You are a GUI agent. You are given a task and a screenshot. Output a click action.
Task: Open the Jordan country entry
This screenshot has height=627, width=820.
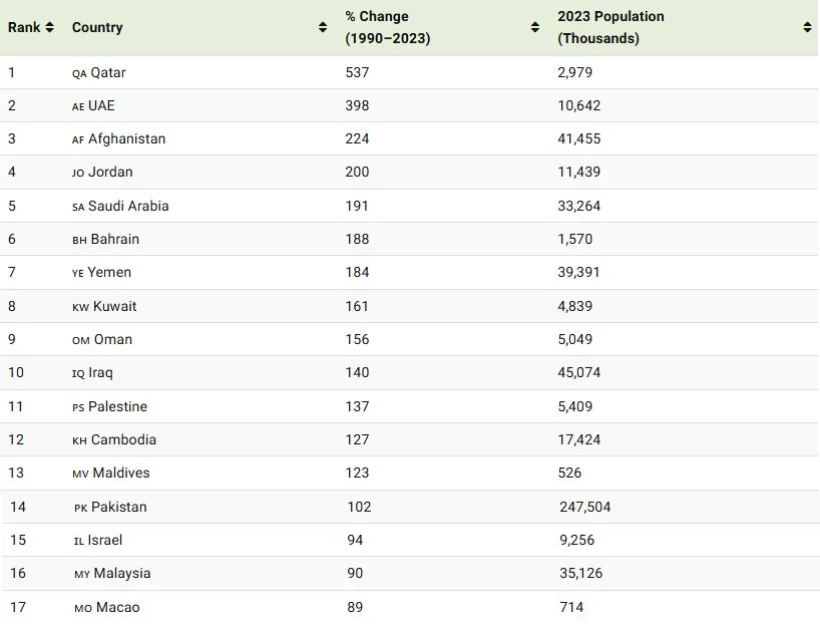(110, 172)
